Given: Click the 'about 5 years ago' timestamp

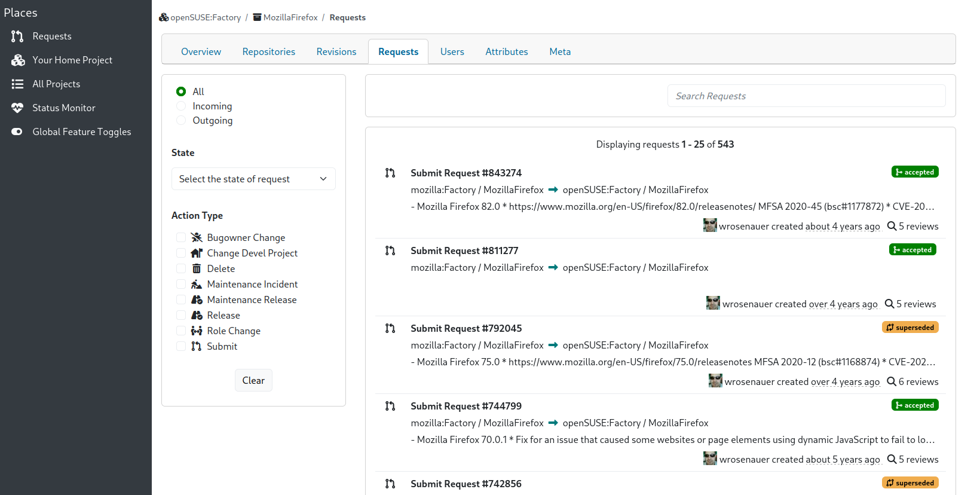Looking at the screenshot, I should point(843,459).
